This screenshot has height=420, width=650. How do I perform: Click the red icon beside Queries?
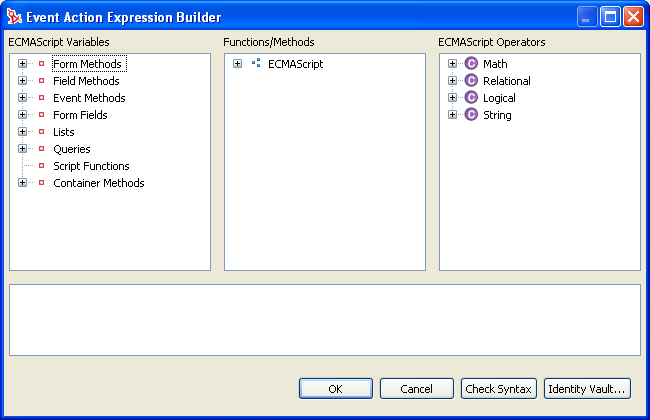click(x=41, y=149)
